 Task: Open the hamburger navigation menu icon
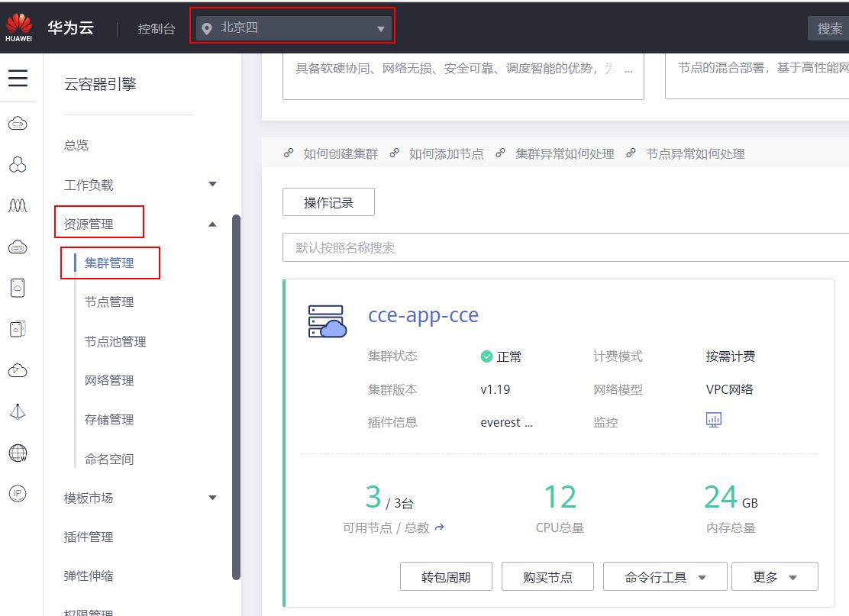(x=18, y=78)
